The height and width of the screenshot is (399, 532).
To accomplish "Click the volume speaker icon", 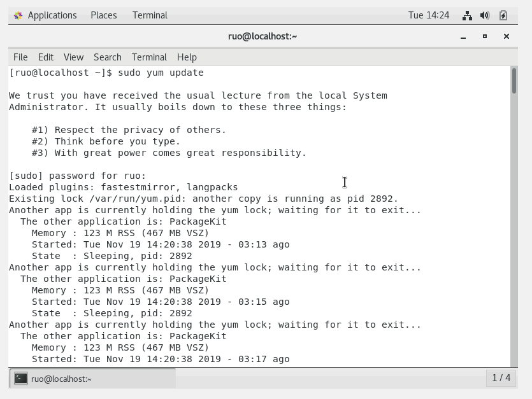I will [485, 15].
